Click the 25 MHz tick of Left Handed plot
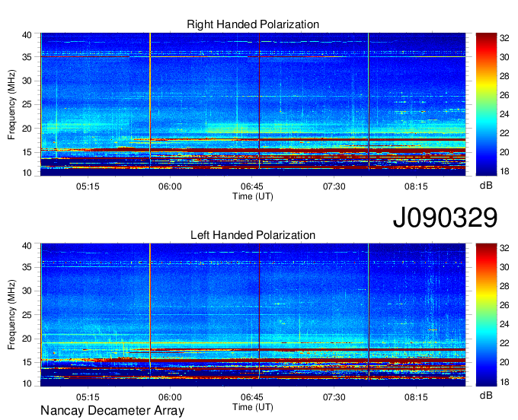Screen dimensions: 518x420 (x=27, y=315)
